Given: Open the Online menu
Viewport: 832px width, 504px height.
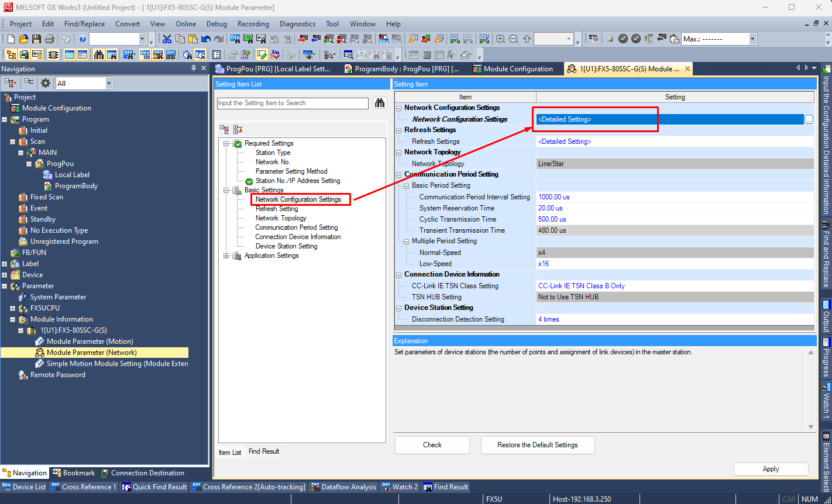Looking at the screenshot, I should pyautogui.click(x=186, y=24).
